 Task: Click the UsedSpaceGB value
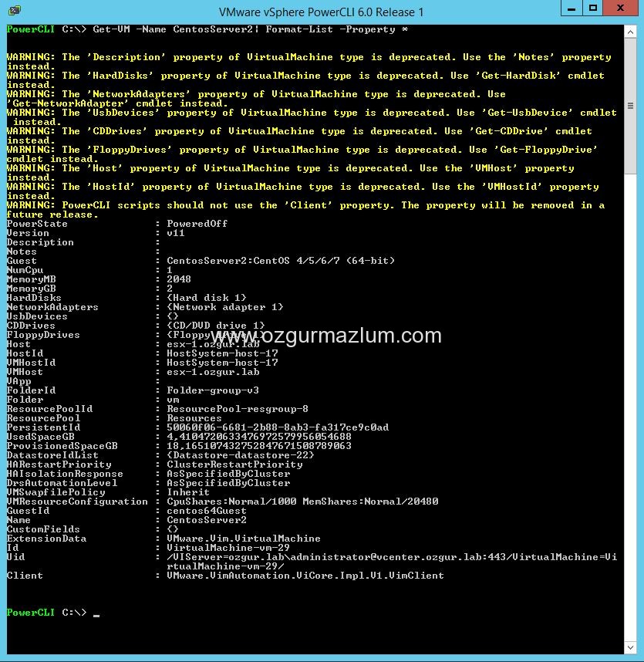tap(259, 437)
